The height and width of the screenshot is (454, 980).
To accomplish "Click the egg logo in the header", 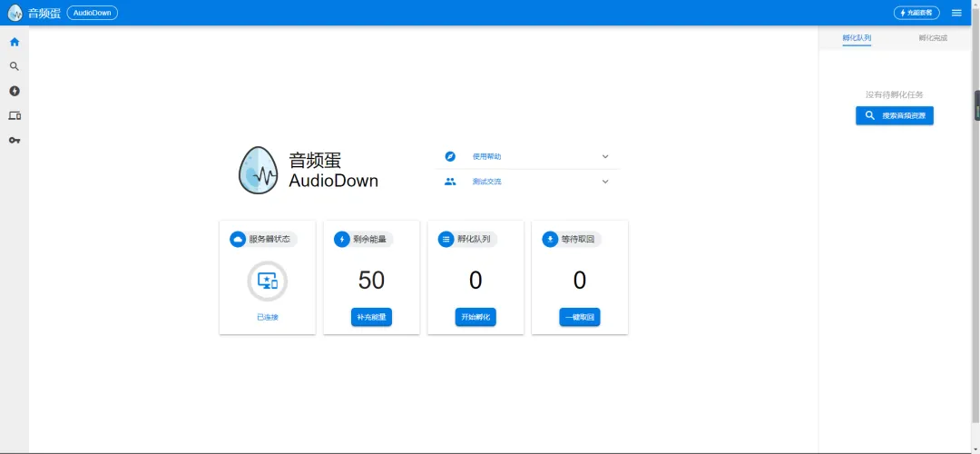I will coord(15,13).
